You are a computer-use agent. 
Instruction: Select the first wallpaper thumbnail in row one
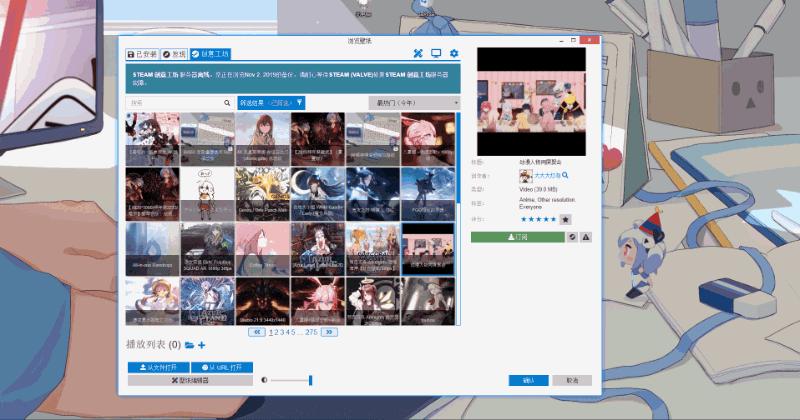(152, 139)
